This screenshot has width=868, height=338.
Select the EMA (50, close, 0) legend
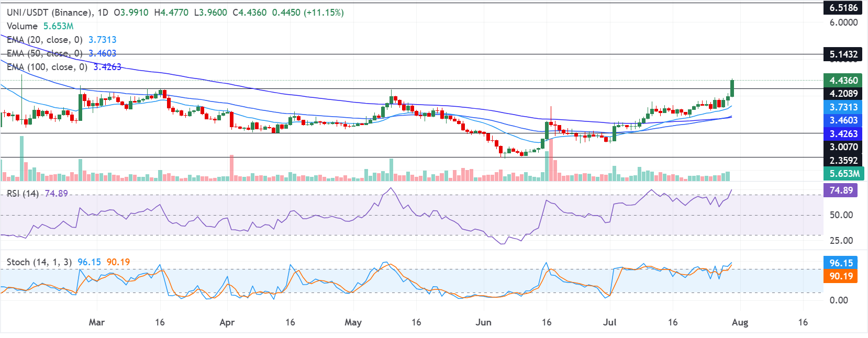(x=61, y=53)
